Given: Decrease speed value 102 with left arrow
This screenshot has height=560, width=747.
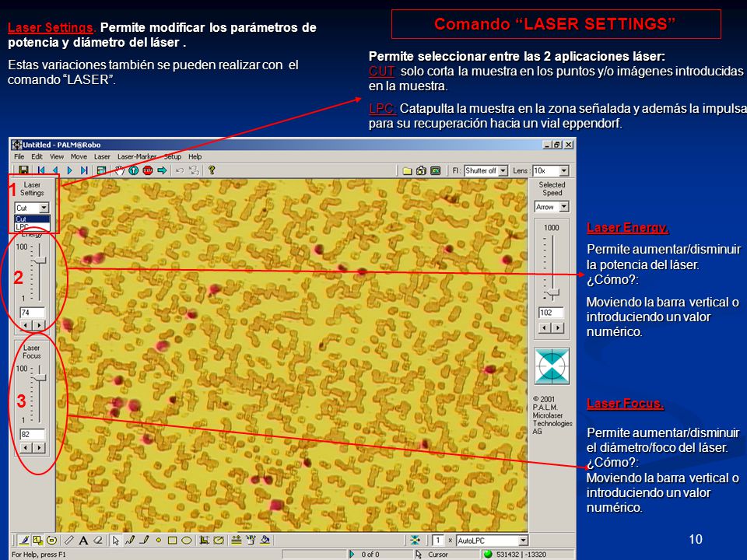Looking at the screenshot, I should [545, 327].
